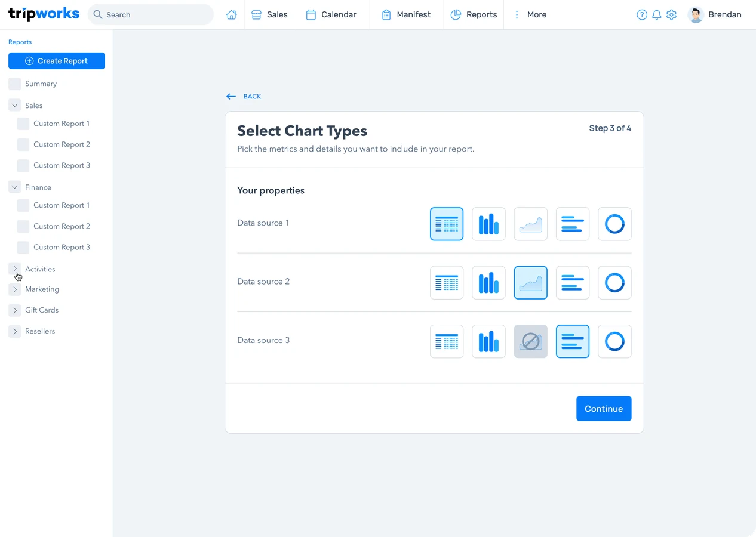This screenshot has width=756, height=537.
Task: Open the home icon in top navigation
Action: [x=231, y=15]
